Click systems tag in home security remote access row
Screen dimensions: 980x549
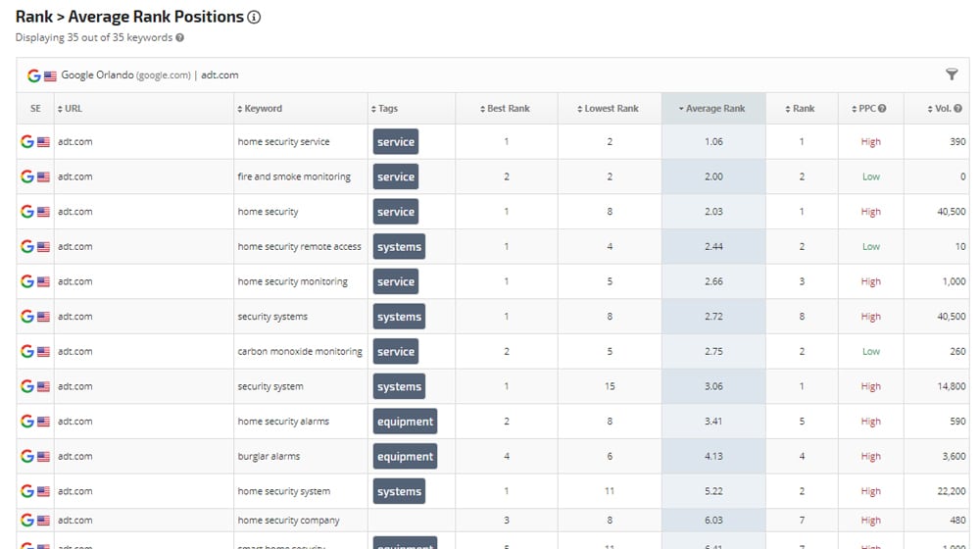click(400, 246)
